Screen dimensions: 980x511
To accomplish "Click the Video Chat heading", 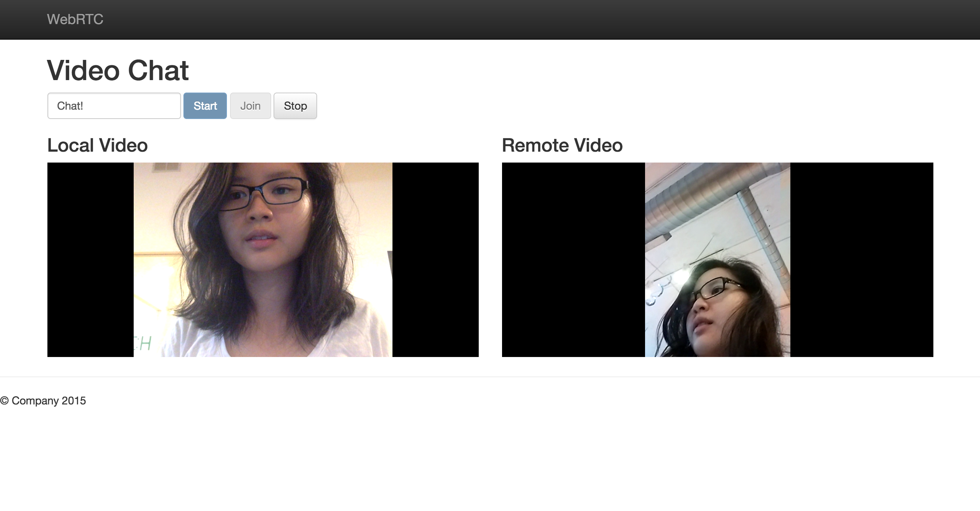I will (x=118, y=70).
